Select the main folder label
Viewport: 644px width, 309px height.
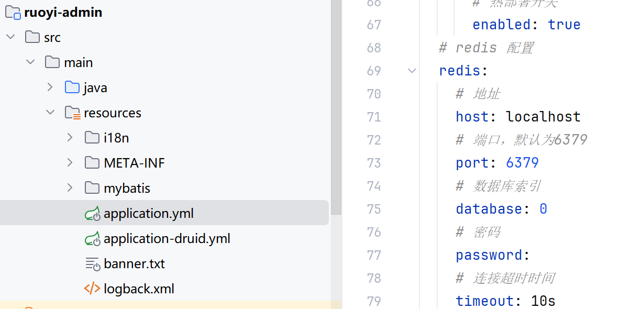point(79,63)
